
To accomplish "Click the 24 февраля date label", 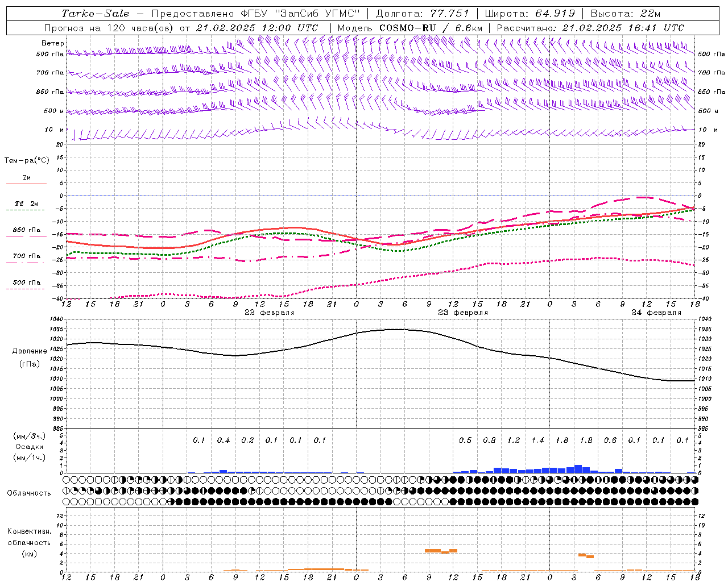I will click(x=656, y=313).
